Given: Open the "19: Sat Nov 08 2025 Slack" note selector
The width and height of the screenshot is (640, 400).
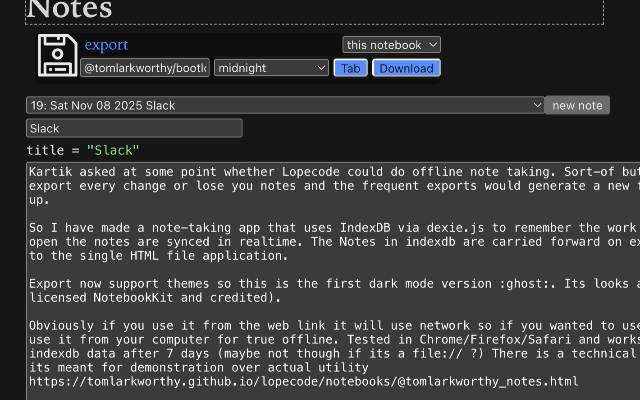Looking at the screenshot, I should coord(285,105).
